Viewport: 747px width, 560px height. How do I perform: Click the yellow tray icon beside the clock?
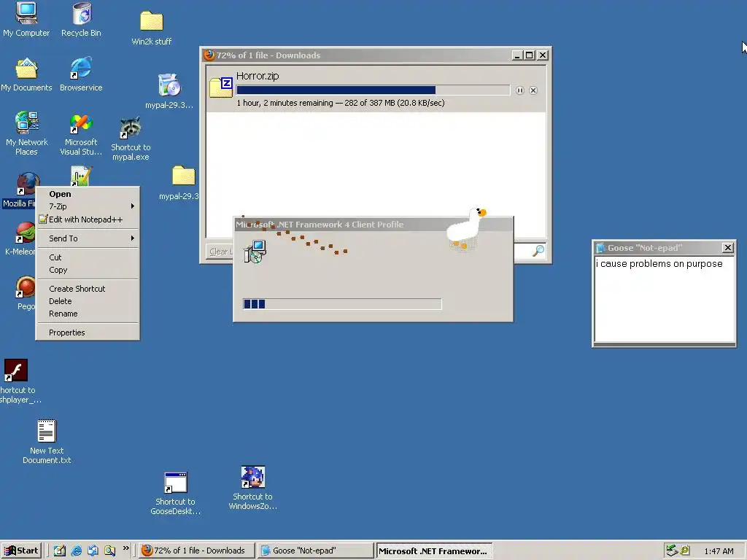pos(684,551)
